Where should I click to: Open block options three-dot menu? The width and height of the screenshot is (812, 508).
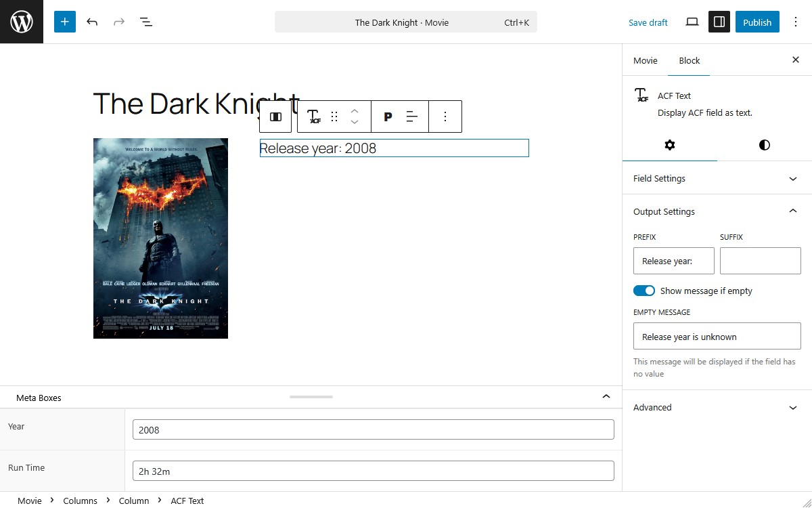coord(445,117)
